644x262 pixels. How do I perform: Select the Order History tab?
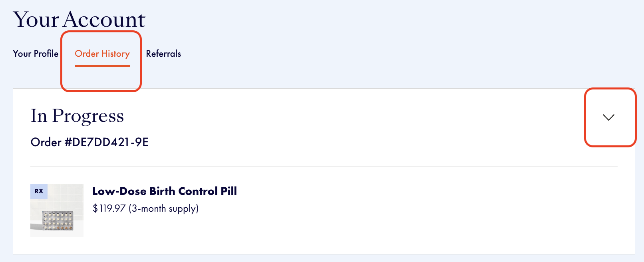102,54
